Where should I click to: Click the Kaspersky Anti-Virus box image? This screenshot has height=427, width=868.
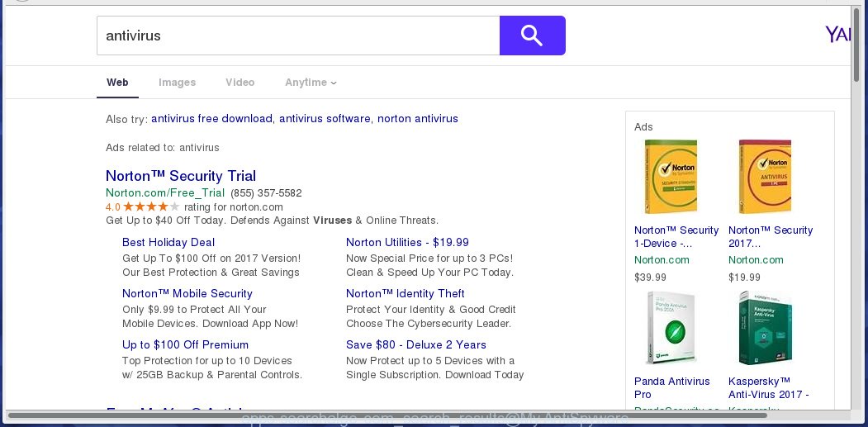[765, 328]
